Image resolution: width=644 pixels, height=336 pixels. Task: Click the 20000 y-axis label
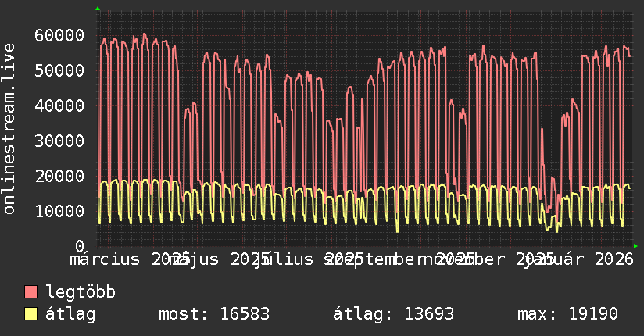59,176
